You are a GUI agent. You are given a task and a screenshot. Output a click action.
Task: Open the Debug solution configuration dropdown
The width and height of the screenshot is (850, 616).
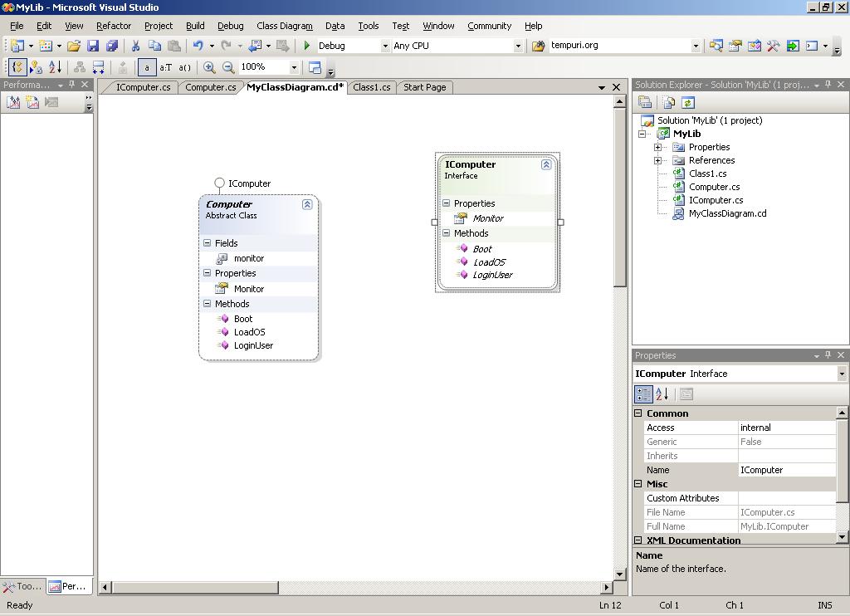tap(385, 46)
